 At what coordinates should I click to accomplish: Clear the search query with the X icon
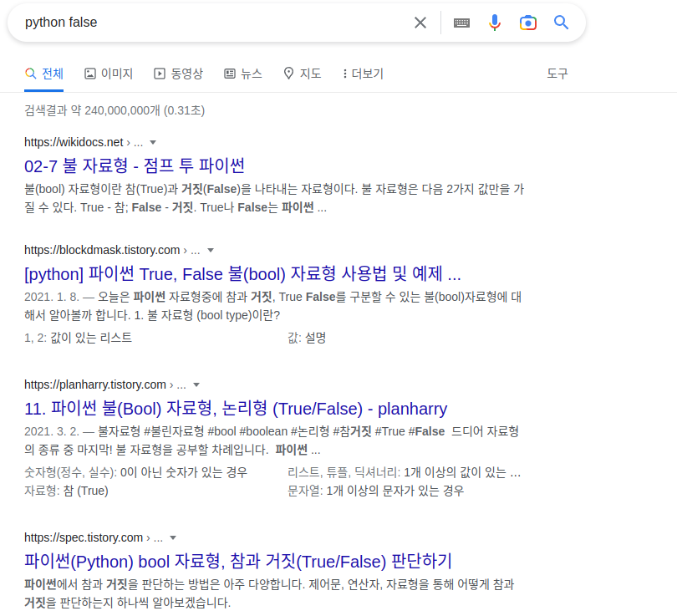click(x=420, y=23)
